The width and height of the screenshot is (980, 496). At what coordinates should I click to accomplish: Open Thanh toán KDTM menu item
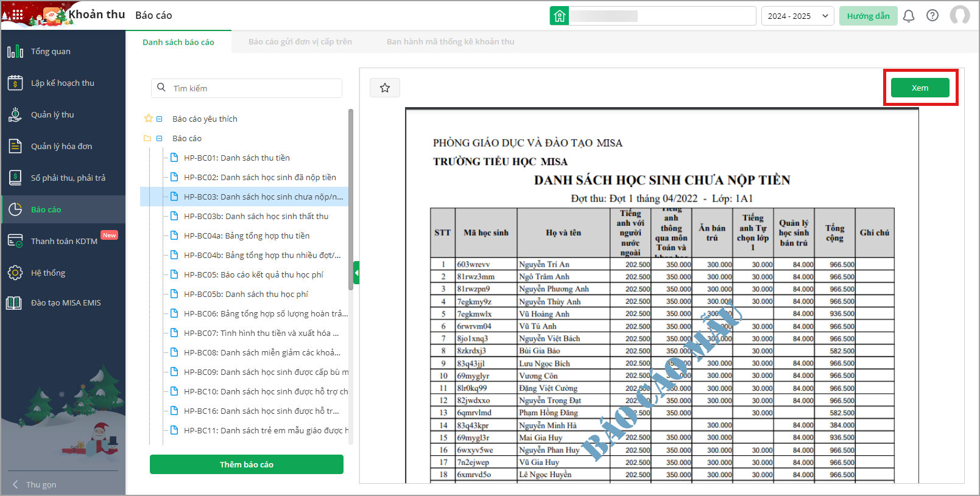pyautogui.click(x=63, y=241)
